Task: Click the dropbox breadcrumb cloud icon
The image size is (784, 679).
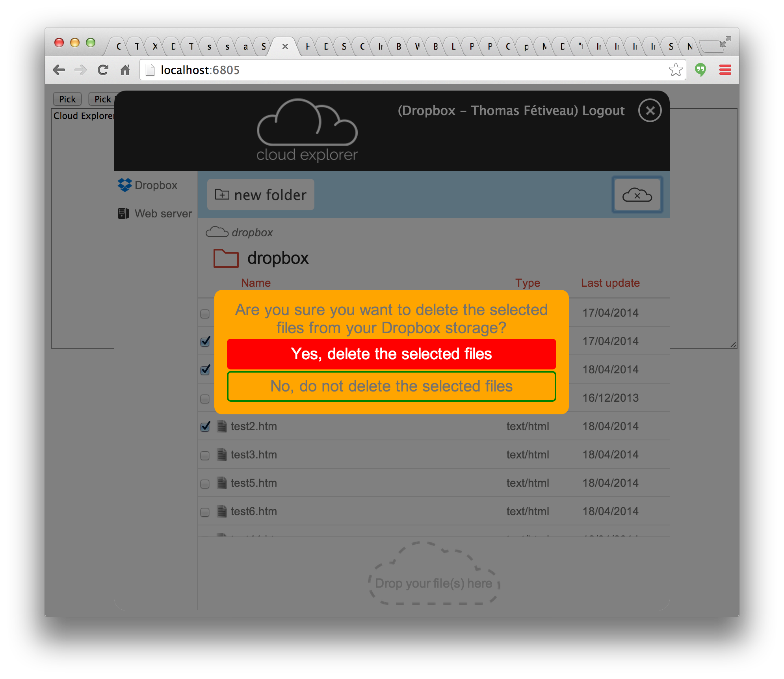Action: [217, 232]
